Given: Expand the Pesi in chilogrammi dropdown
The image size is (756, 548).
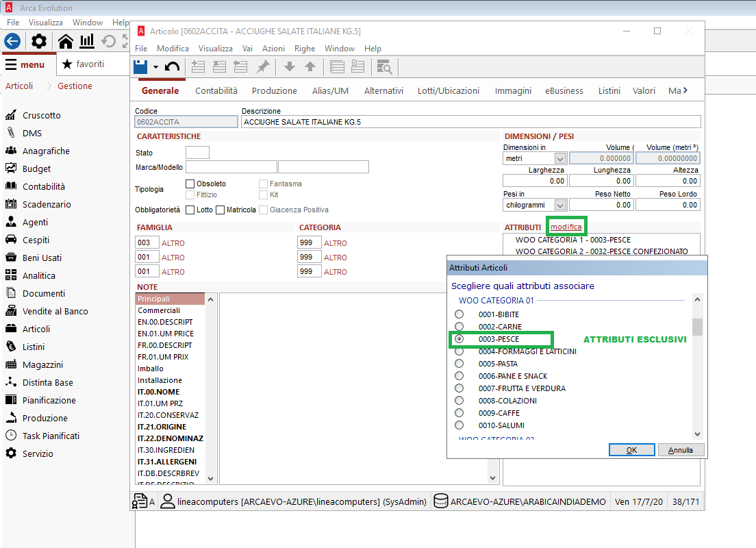Looking at the screenshot, I should 559,205.
